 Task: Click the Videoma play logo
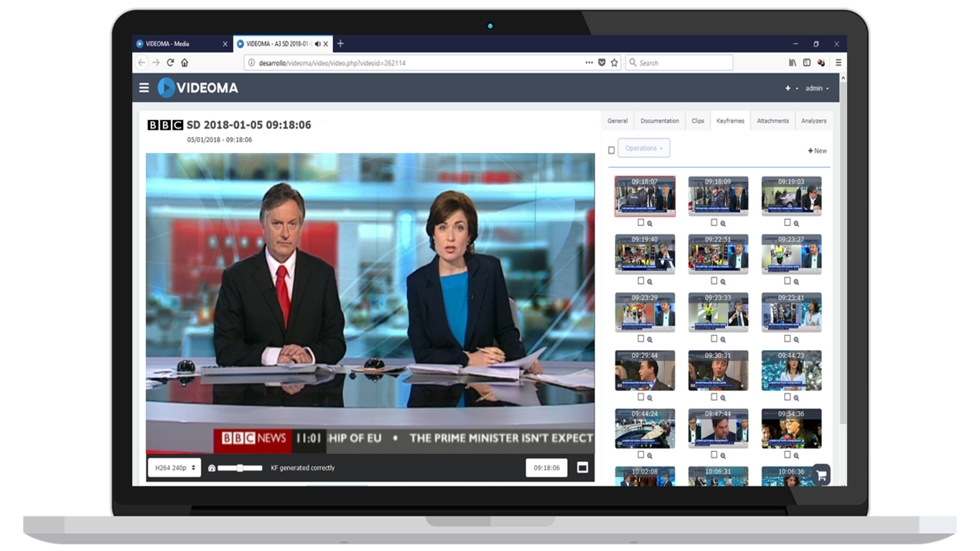click(x=167, y=88)
